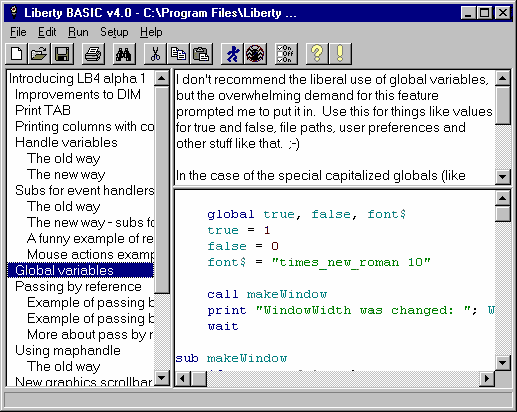This screenshot has width=517, height=412.
Task: Select 'Improvements to DIM' topic
Action: click(78, 95)
